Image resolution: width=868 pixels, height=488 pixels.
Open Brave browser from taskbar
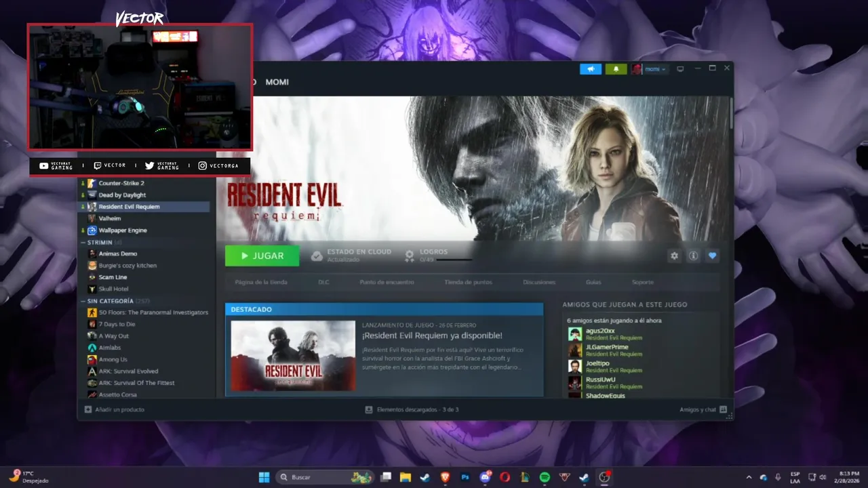point(445,477)
